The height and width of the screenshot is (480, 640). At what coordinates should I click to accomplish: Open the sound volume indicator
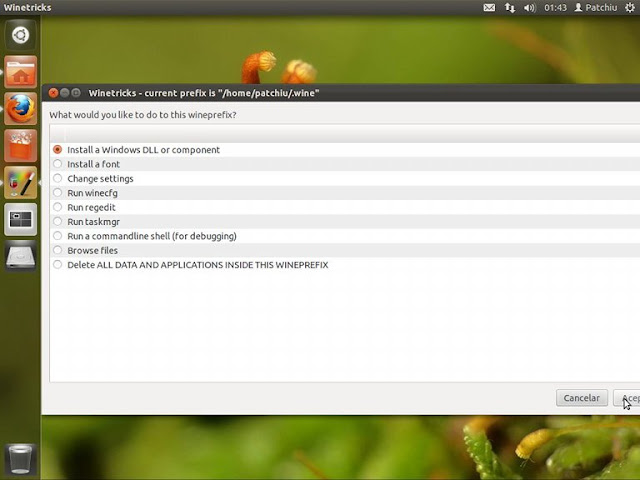click(x=529, y=7)
